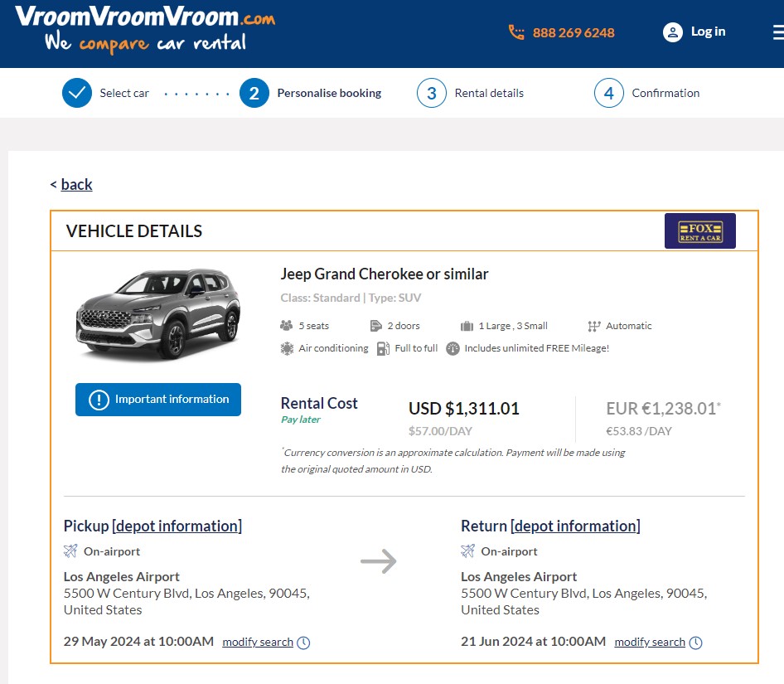Click the back link
This screenshot has height=684, width=784.
[x=76, y=184]
